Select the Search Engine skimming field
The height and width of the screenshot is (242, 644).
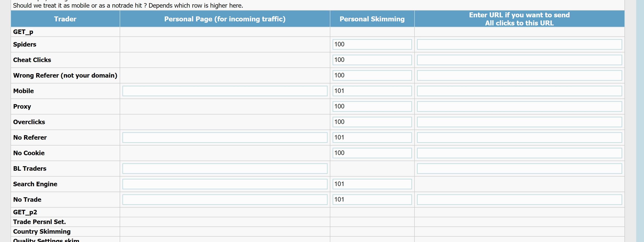pyautogui.click(x=372, y=184)
